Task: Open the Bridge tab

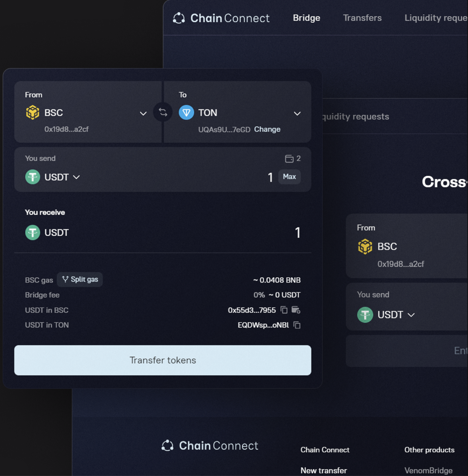Action: click(306, 18)
